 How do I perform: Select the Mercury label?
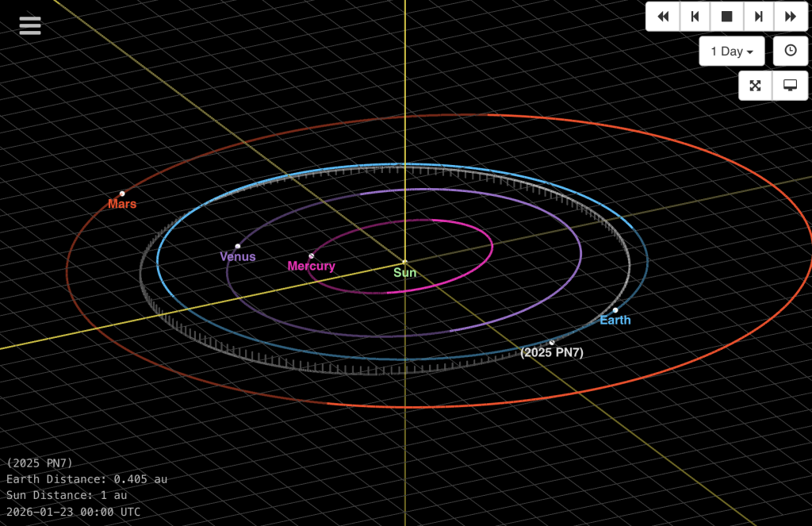pyautogui.click(x=311, y=267)
